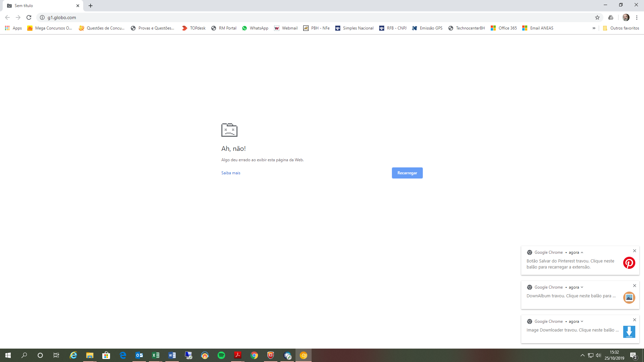
Task: Expand the DownAlbum notification chevron
Action: click(582, 287)
